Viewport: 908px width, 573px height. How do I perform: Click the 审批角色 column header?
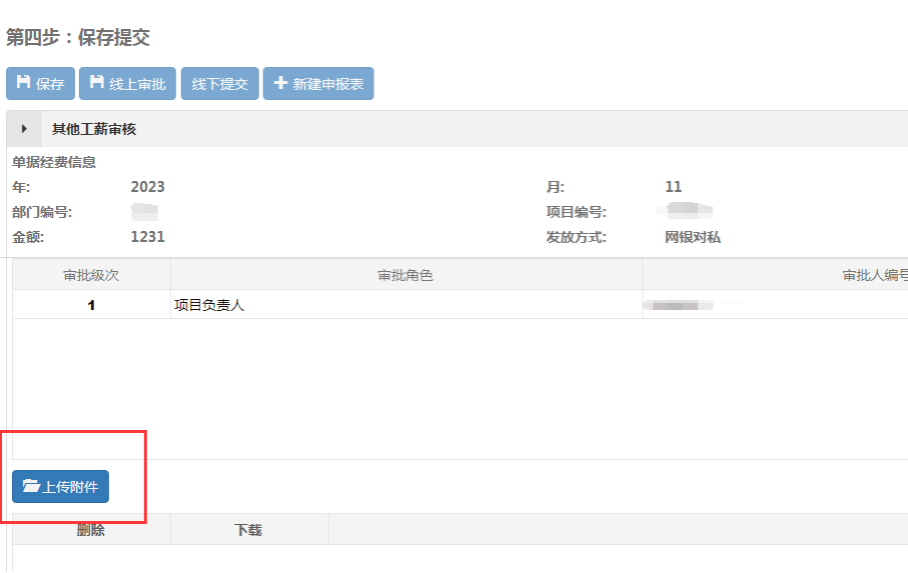(405, 275)
